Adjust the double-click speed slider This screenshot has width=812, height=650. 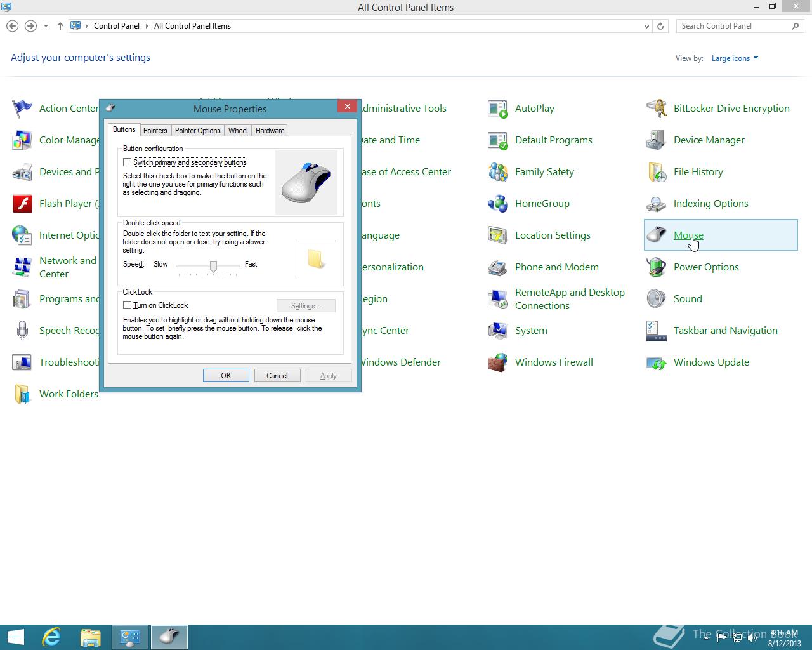coord(213,267)
